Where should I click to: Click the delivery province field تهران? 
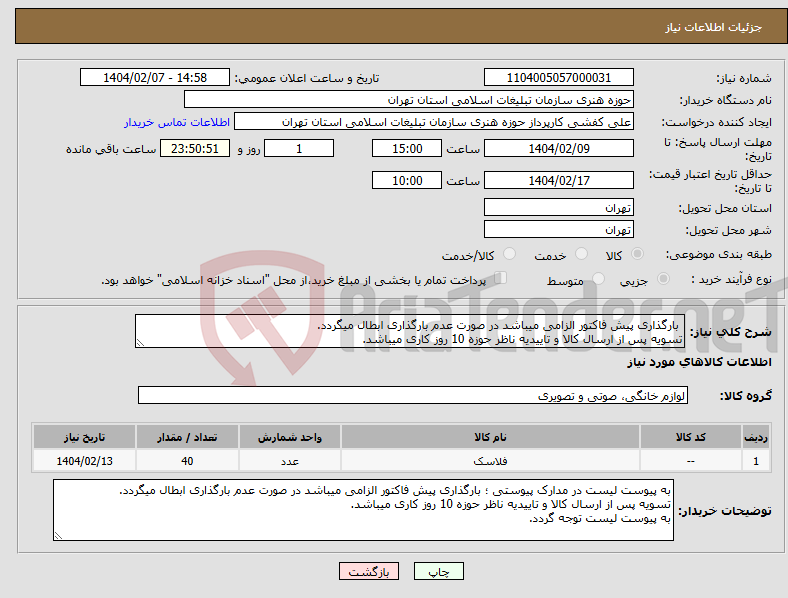[559, 208]
